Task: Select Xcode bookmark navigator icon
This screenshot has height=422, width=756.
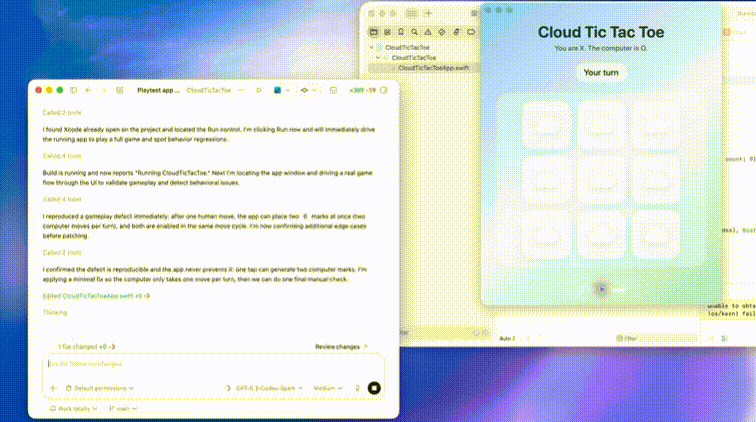Action: click(x=401, y=32)
